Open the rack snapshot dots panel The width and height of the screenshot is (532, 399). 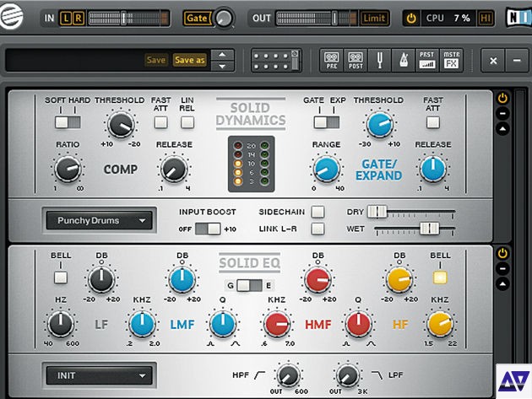pos(276,61)
